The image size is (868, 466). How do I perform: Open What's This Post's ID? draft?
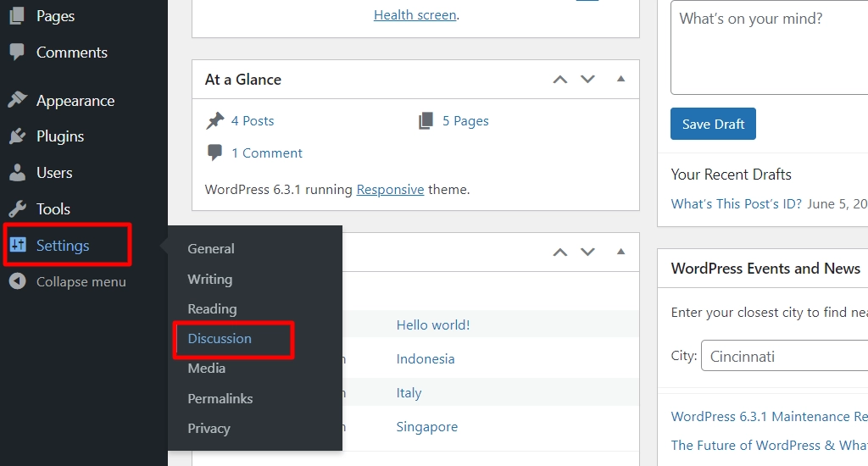point(737,203)
